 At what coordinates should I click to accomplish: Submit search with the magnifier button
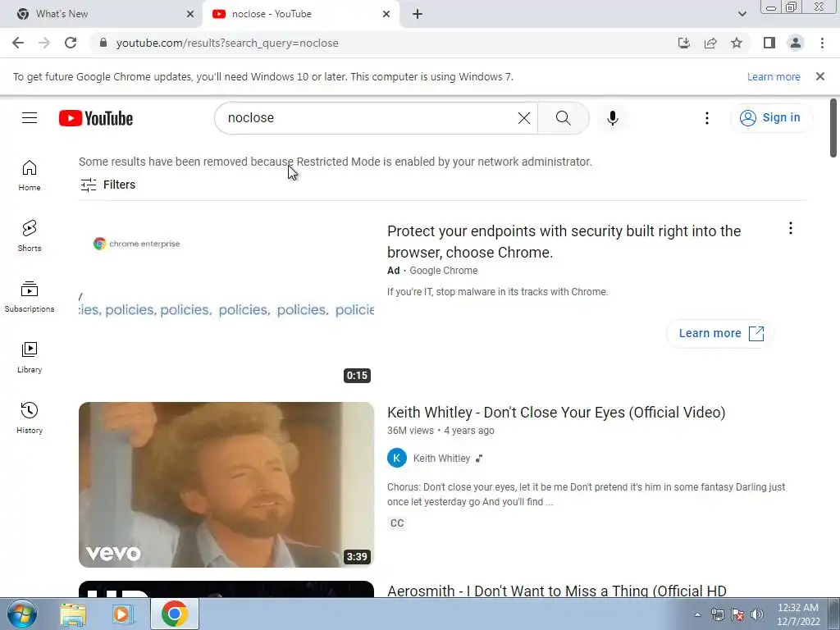(x=563, y=118)
